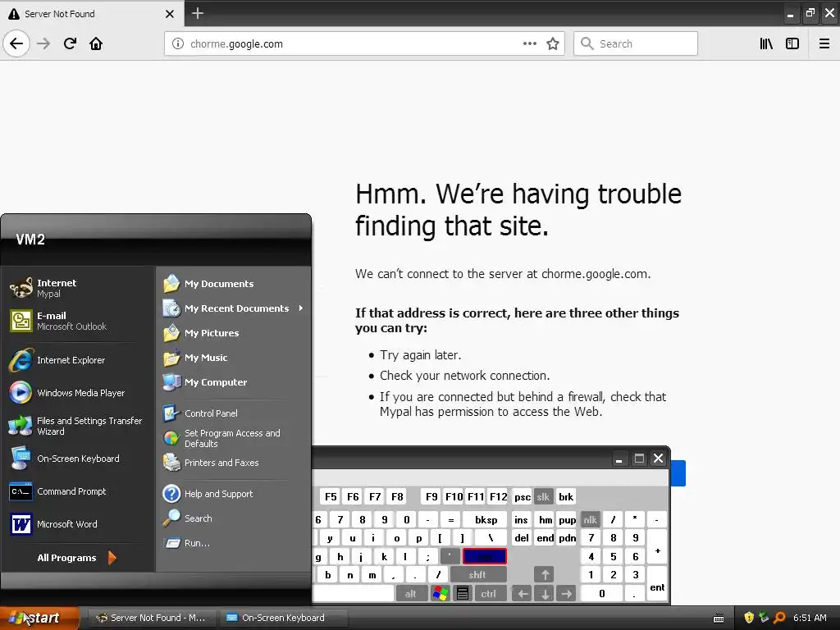Viewport: 840px width, 630px height.
Task: Open Search from Start menu
Action: click(x=233, y=518)
